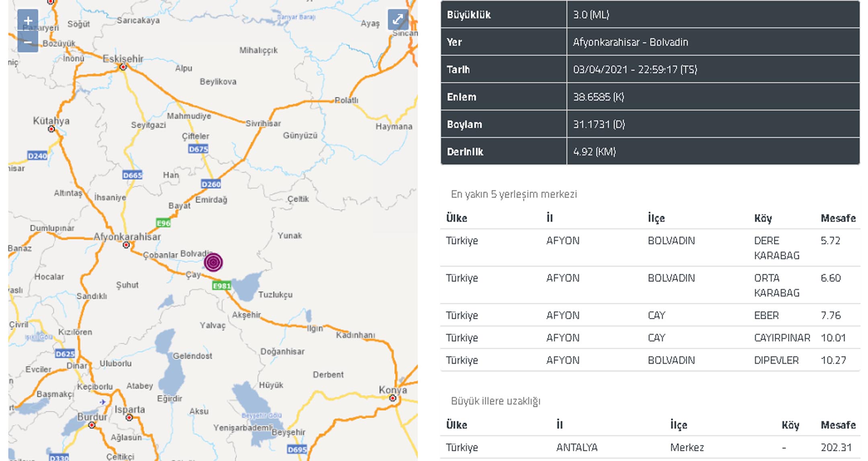This screenshot has width=868, height=461.
Task: Click Tuzlukçu label on the map
Action: pos(275,295)
